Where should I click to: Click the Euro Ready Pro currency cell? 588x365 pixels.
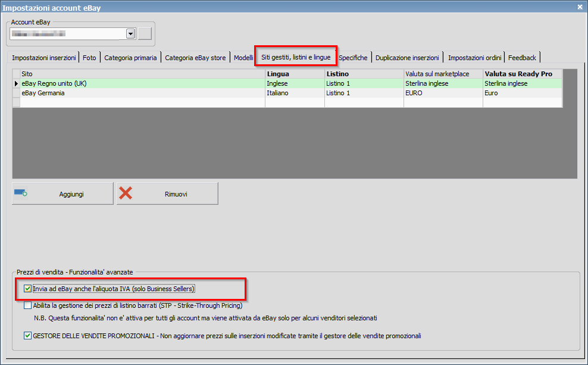tap(523, 93)
